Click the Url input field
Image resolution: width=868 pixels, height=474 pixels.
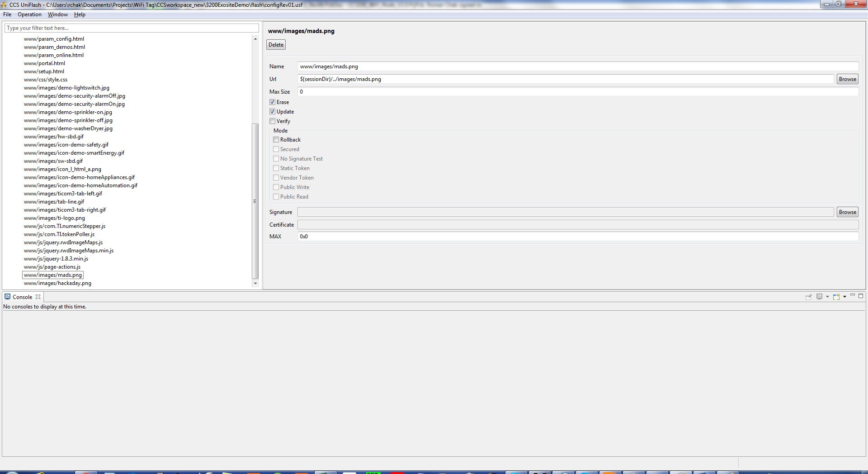[566, 79]
